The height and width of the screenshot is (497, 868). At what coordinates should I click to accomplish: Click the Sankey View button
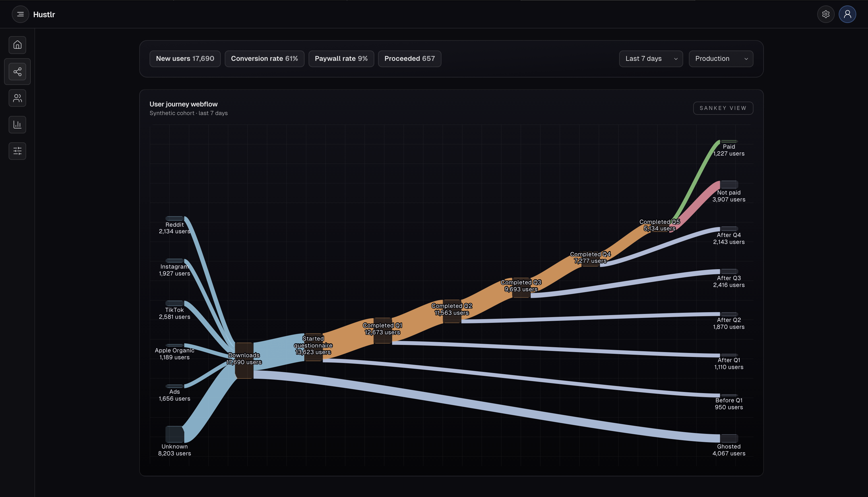723,108
